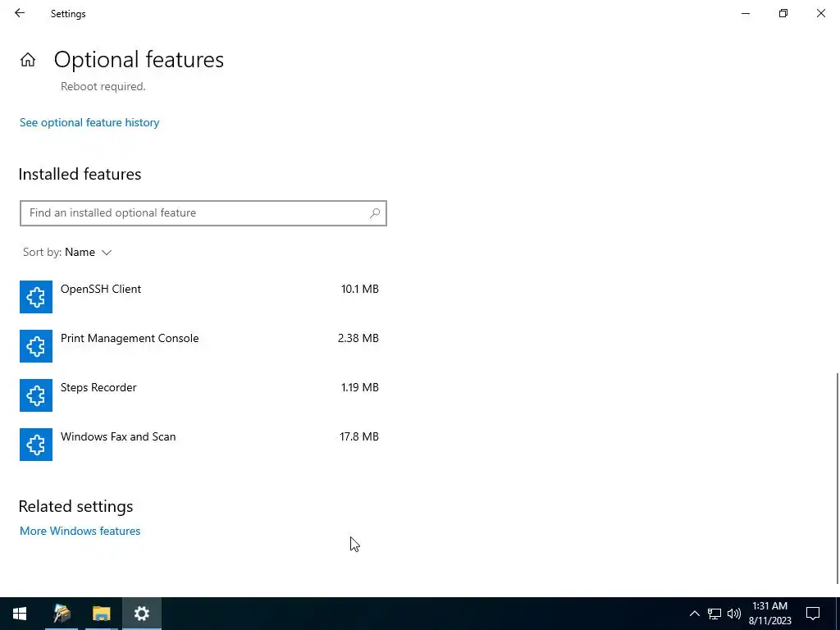
Task: Click the 17.8 MB size value
Action: coord(359,437)
